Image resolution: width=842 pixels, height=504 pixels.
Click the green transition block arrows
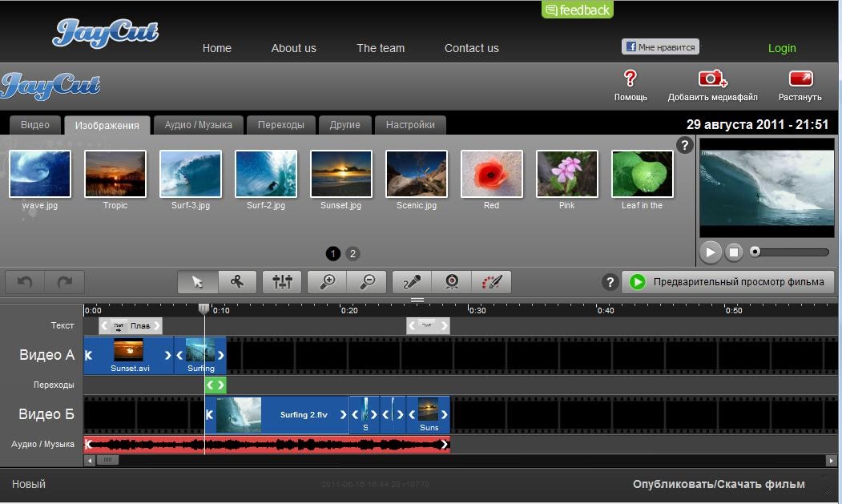point(216,385)
